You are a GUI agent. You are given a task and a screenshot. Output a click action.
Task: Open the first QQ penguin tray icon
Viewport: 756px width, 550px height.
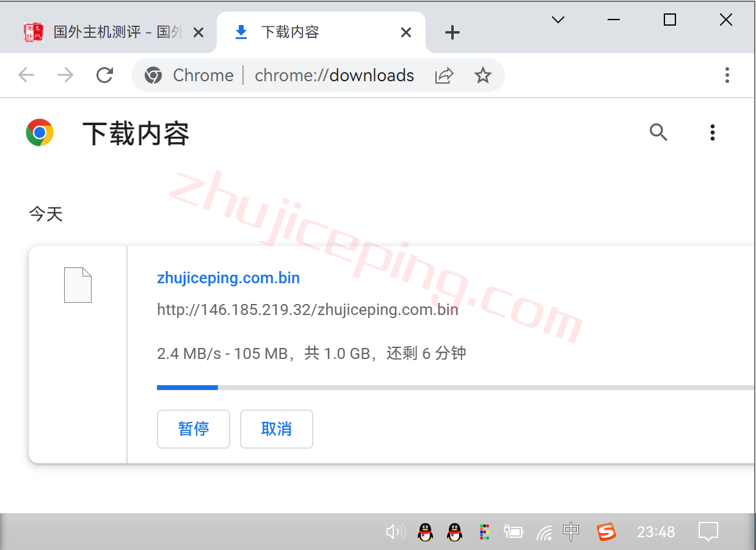425,532
